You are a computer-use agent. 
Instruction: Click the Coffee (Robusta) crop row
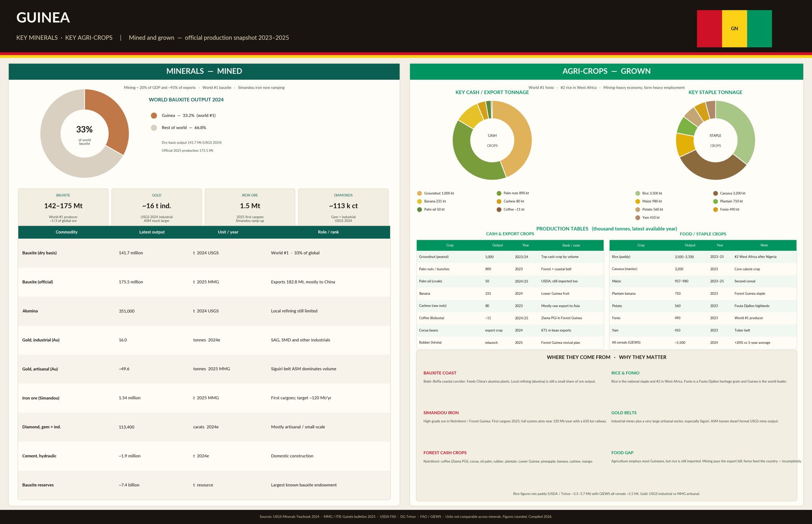(510, 318)
